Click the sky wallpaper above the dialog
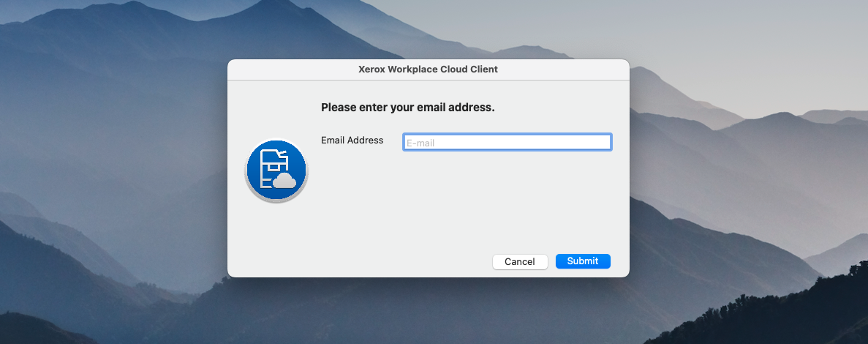868x344 pixels. point(428,29)
